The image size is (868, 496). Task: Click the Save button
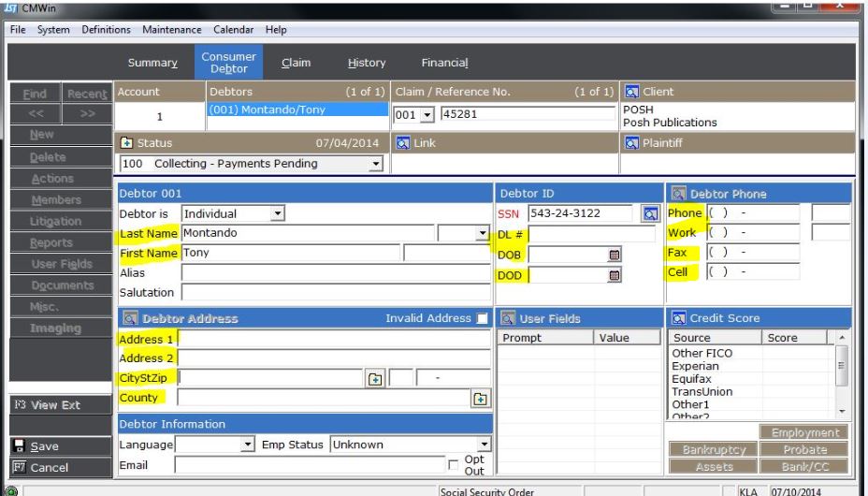tap(56, 447)
